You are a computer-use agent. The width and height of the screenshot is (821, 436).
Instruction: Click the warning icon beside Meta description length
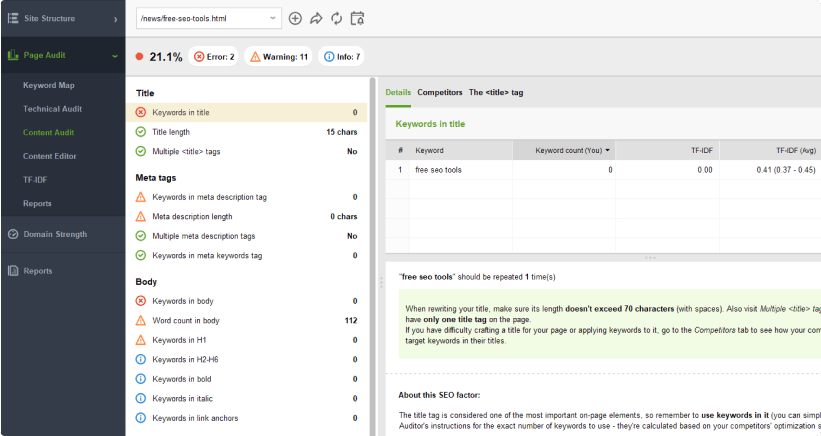coord(141,216)
